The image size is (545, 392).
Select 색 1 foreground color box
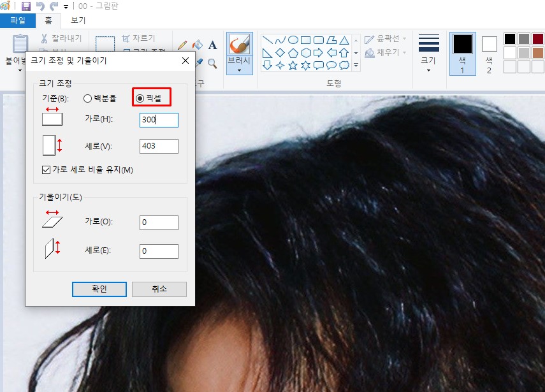point(463,54)
